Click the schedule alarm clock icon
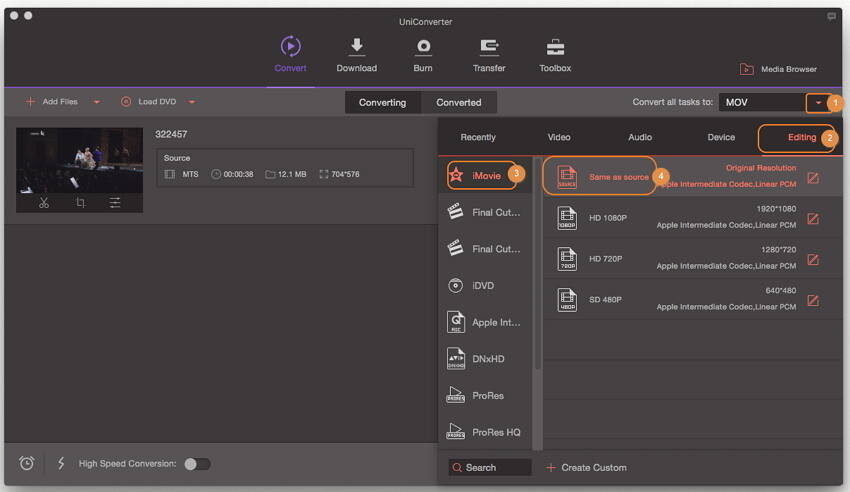This screenshot has width=850, height=492. 27,463
